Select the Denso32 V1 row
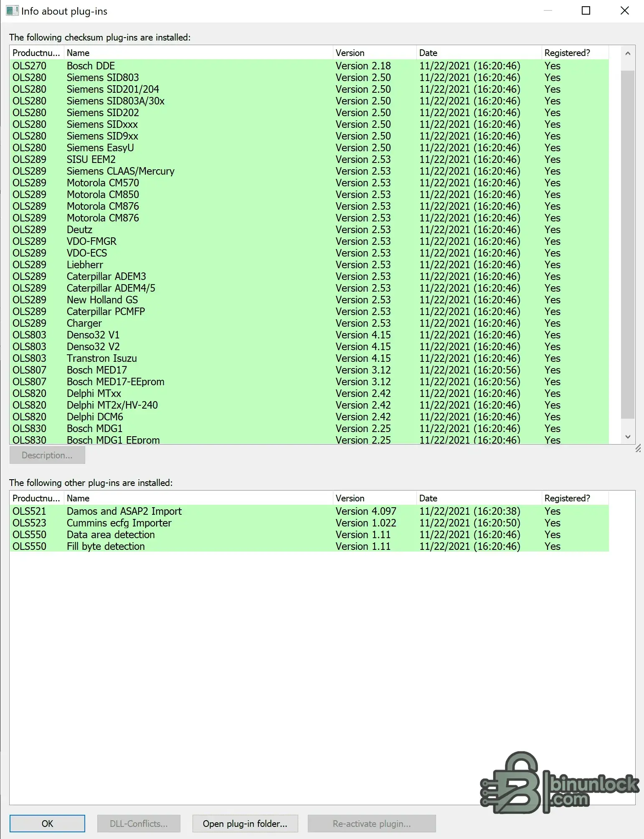Screen dimensions: 644x839 (309, 335)
